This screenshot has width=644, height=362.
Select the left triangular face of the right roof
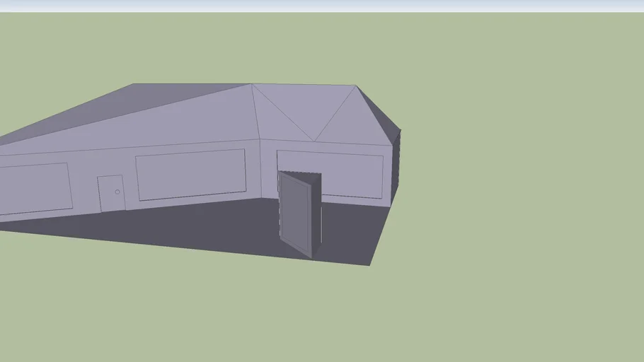pos(272,122)
